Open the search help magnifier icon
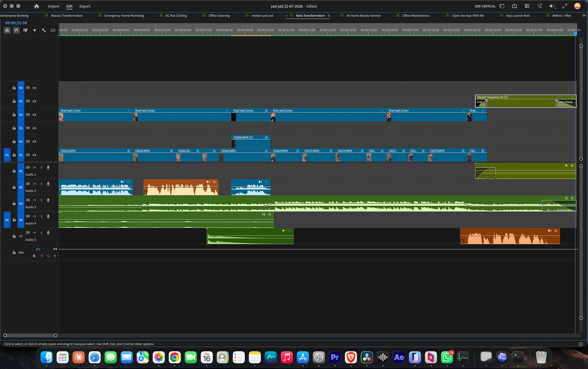Screen dimensions: 588x369 pos(540,6)
